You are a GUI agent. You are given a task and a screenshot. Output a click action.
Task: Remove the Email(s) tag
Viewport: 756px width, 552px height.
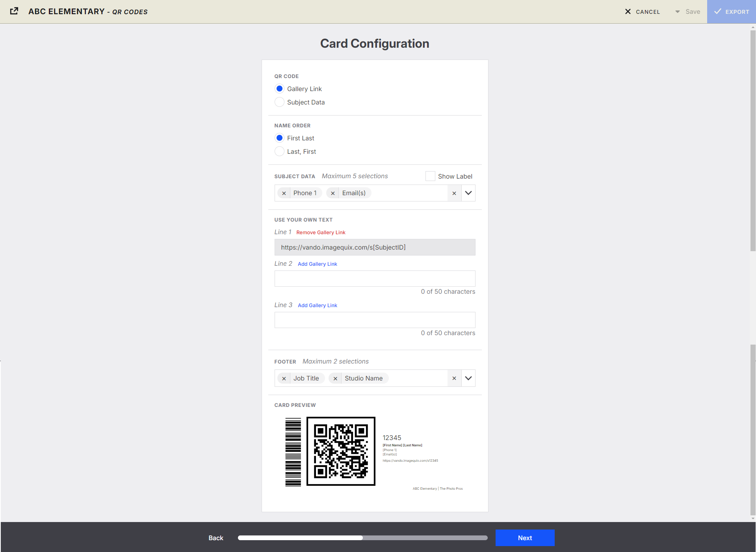[x=333, y=193]
